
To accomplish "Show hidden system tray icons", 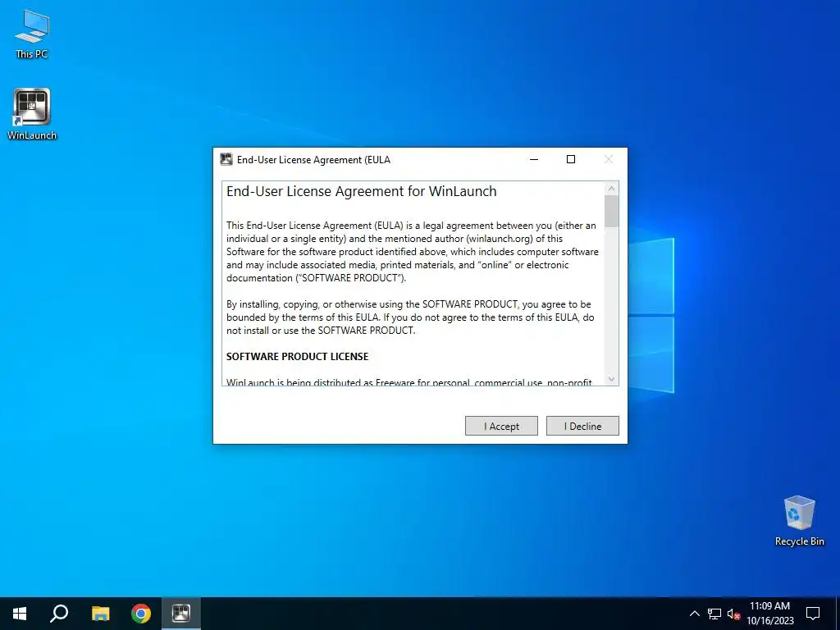I will point(694,614).
